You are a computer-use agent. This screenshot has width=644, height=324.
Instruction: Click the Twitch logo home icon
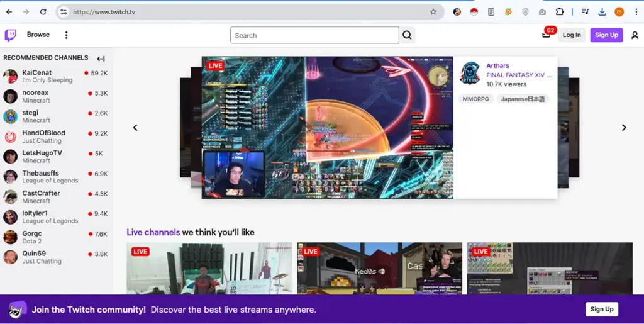coord(10,35)
